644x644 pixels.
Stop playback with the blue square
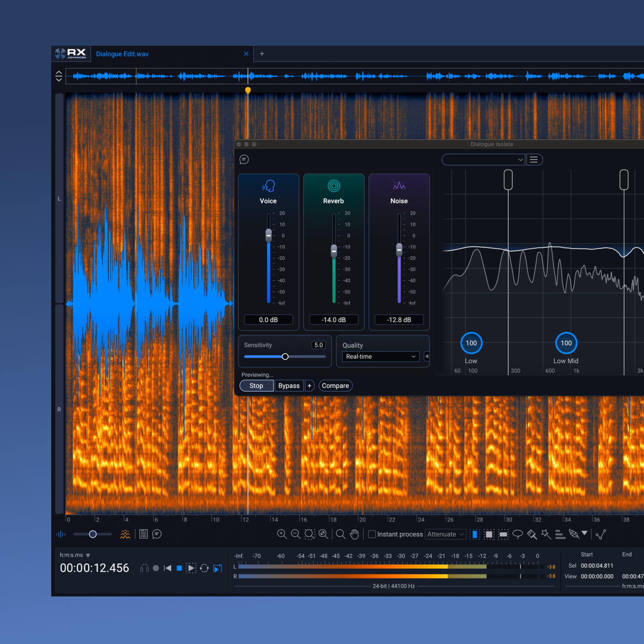pyautogui.click(x=179, y=568)
